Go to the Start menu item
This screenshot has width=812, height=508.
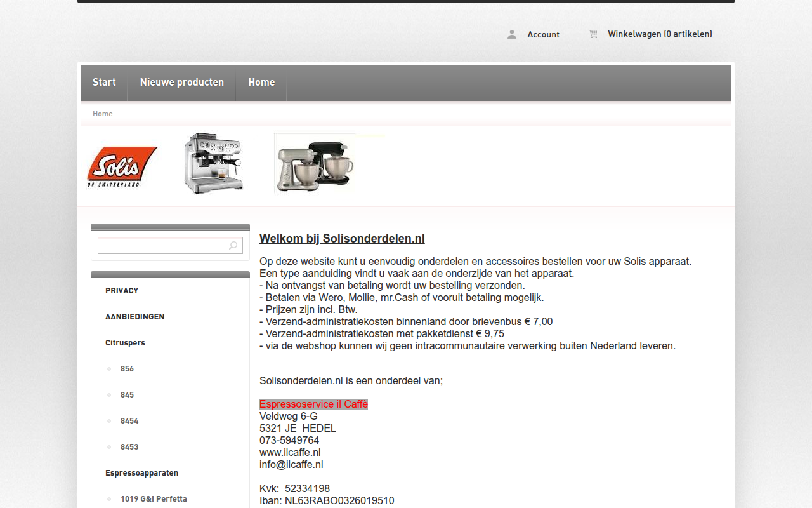point(104,83)
